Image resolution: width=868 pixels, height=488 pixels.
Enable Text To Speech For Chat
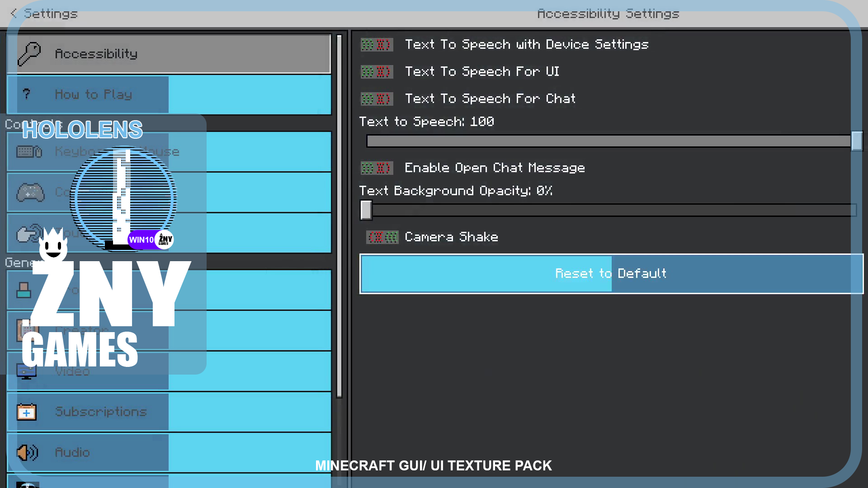point(377,99)
